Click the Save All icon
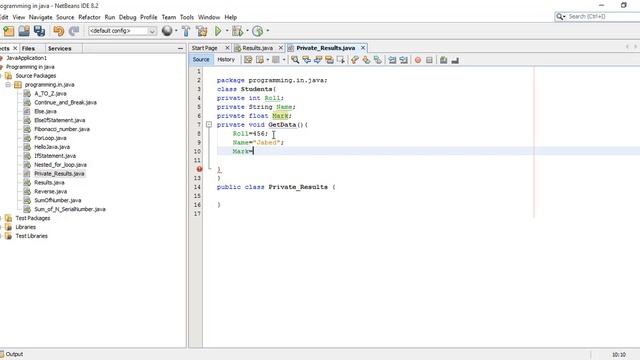The image size is (640, 360). (x=39, y=31)
